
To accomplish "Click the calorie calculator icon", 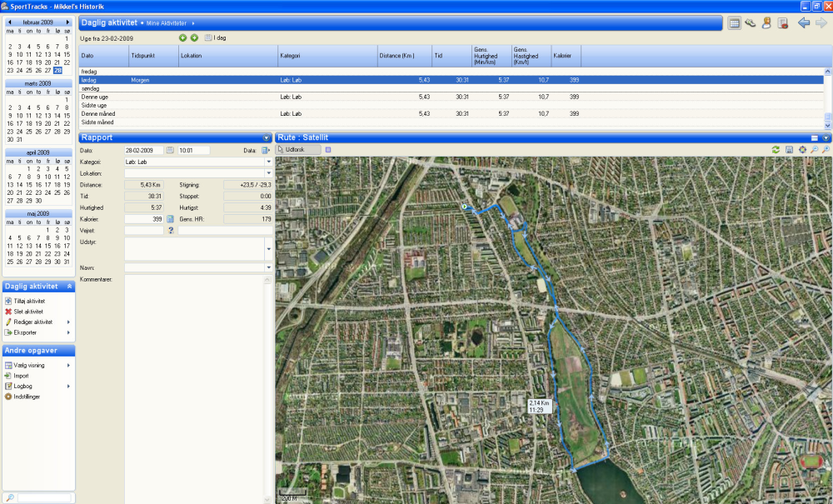I will 171,218.
